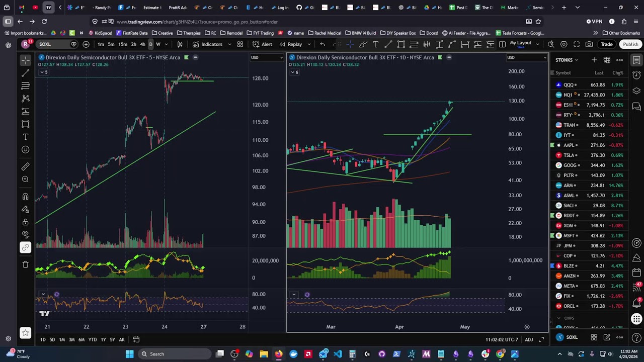Start bar Replay mode
This screenshot has width=644, height=362.
(x=290, y=44)
